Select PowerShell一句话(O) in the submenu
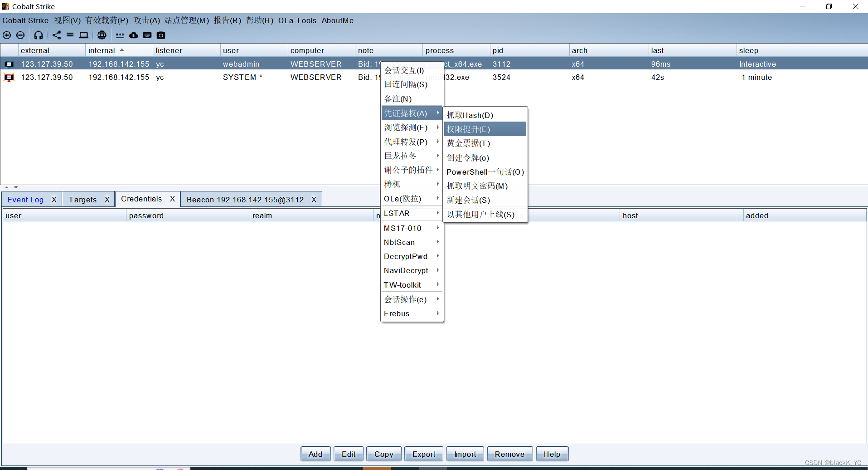Viewport: 868px width, 470px height. click(x=485, y=172)
